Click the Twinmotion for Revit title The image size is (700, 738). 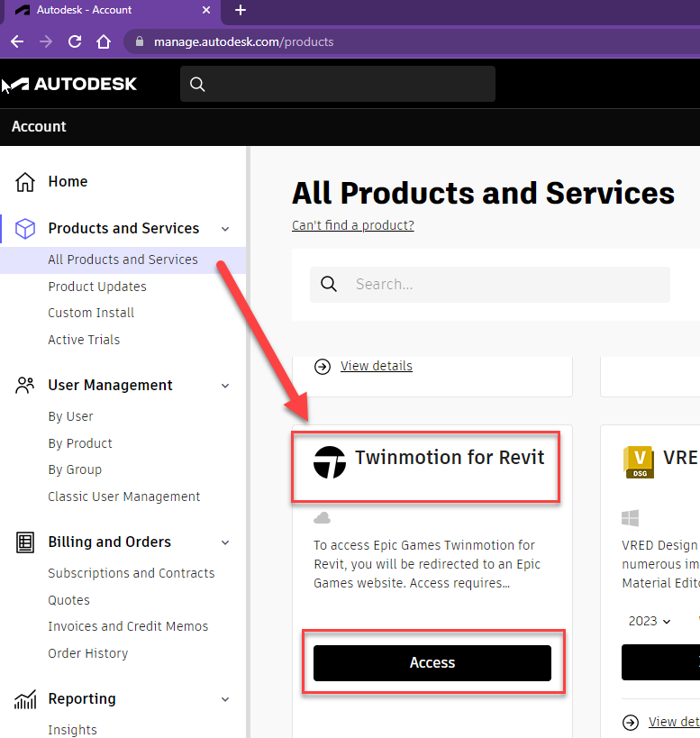[x=450, y=457]
